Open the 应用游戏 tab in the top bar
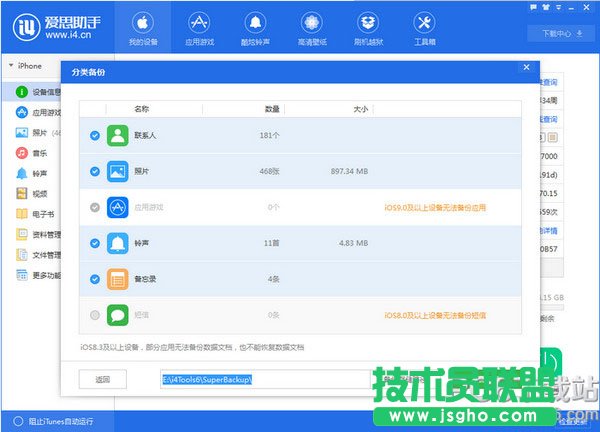 [x=199, y=28]
